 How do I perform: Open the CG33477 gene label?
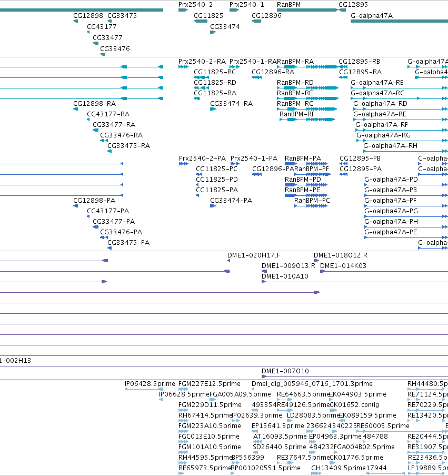(x=107, y=37)
